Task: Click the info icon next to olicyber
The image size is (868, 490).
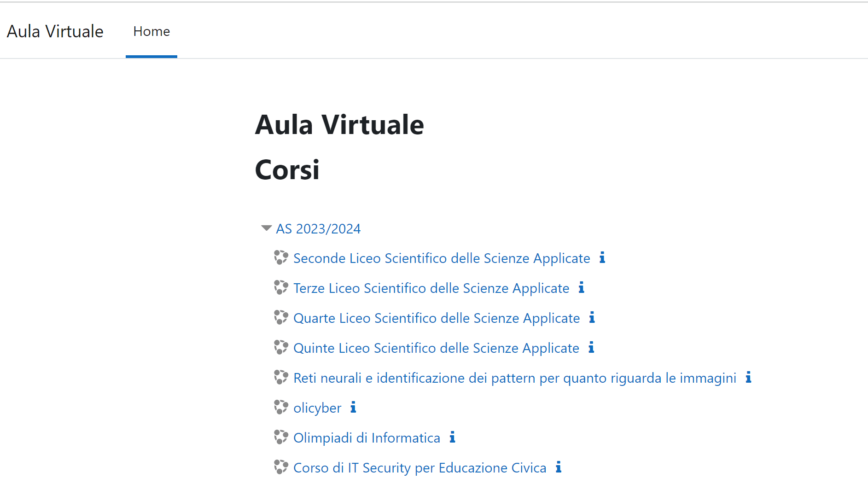Action: (x=353, y=407)
